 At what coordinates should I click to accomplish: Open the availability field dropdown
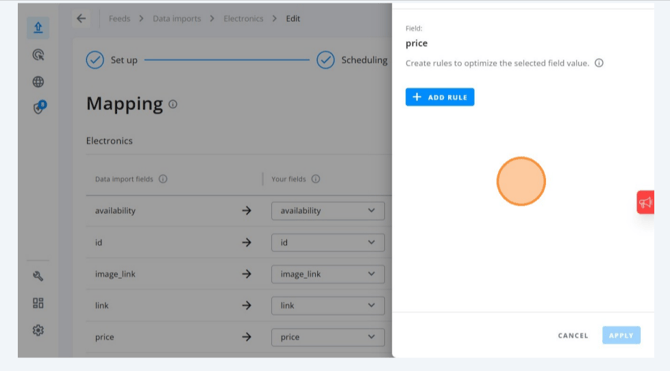pyautogui.click(x=328, y=210)
